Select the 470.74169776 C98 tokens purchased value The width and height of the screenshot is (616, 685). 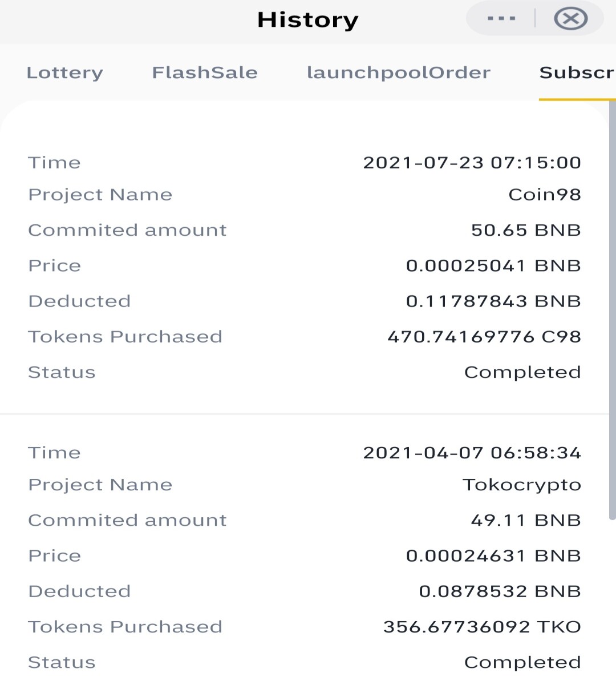pos(484,337)
